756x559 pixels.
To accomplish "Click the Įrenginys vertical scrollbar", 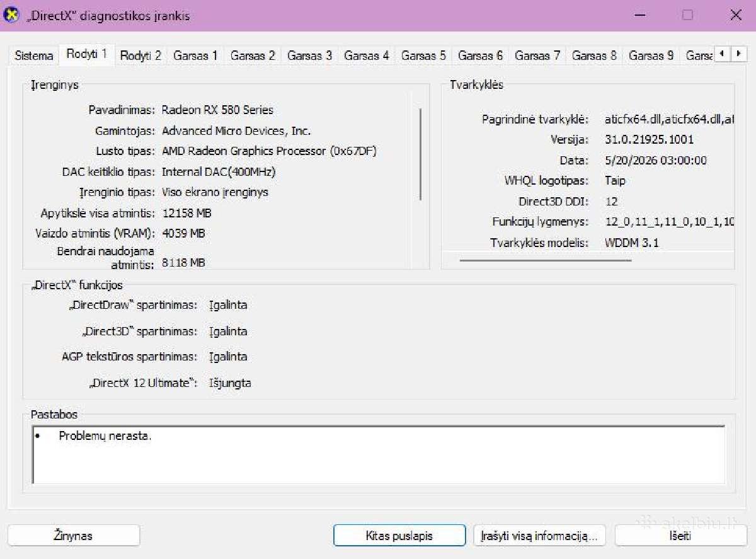I will point(420,154).
